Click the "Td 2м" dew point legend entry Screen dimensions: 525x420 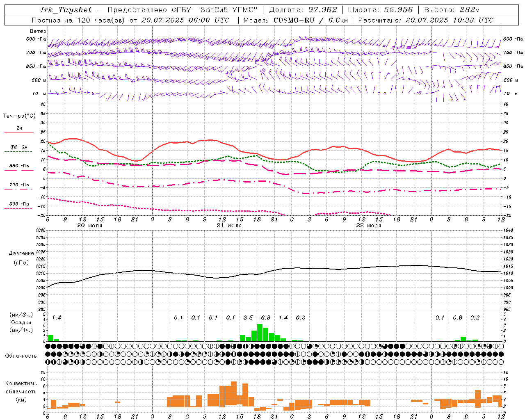click(19, 147)
